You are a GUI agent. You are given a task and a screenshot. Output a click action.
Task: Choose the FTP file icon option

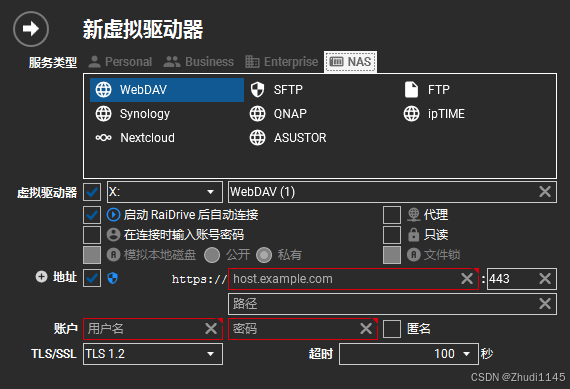coord(412,90)
